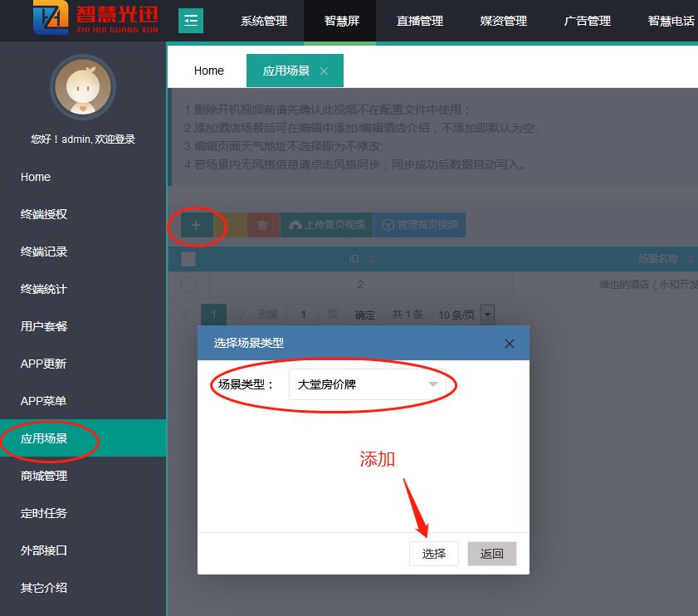Click the 上传首页视频 upload button

click(x=326, y=225)
